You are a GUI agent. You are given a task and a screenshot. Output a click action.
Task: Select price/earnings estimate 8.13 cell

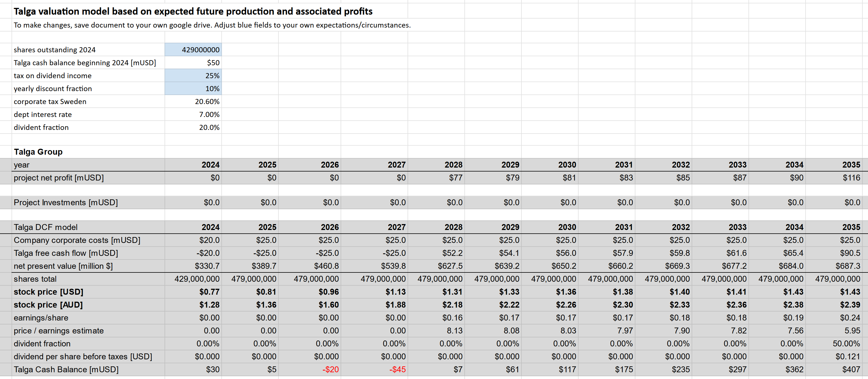tap(436, 331)
